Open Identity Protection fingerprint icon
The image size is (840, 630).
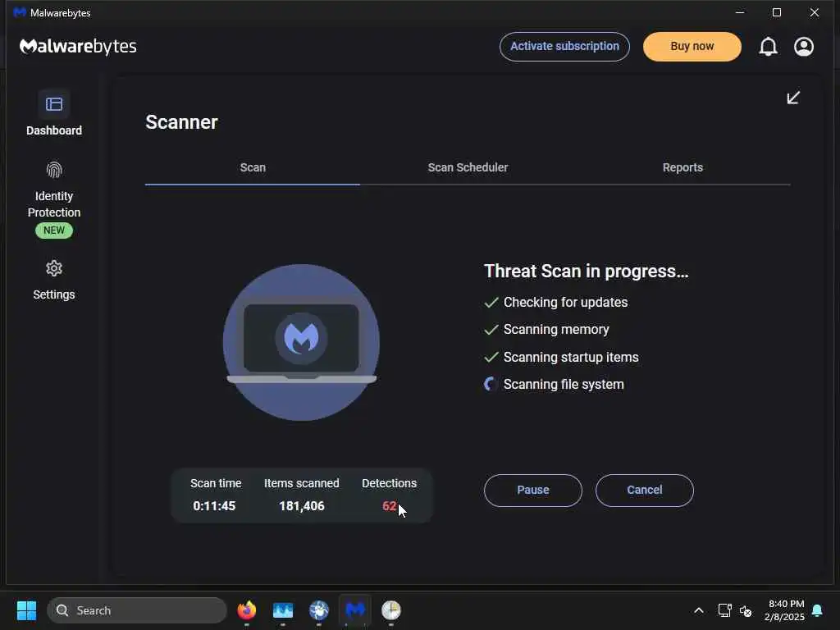click(54, 171)
